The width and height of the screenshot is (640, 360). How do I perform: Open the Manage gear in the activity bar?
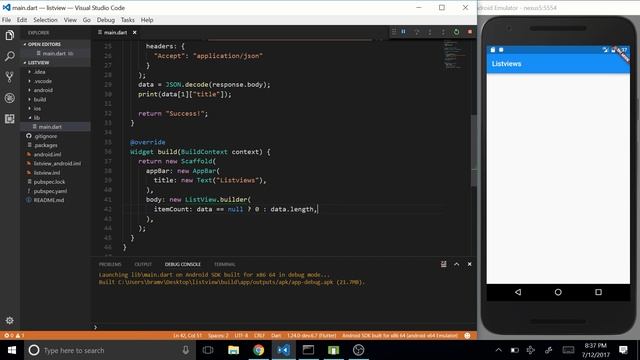click(x=10, y=320)
